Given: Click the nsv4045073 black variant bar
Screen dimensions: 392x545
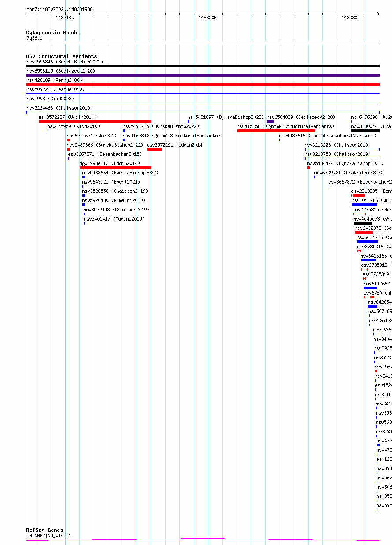Looking at the screenshot, I should (x=363, y=223).
